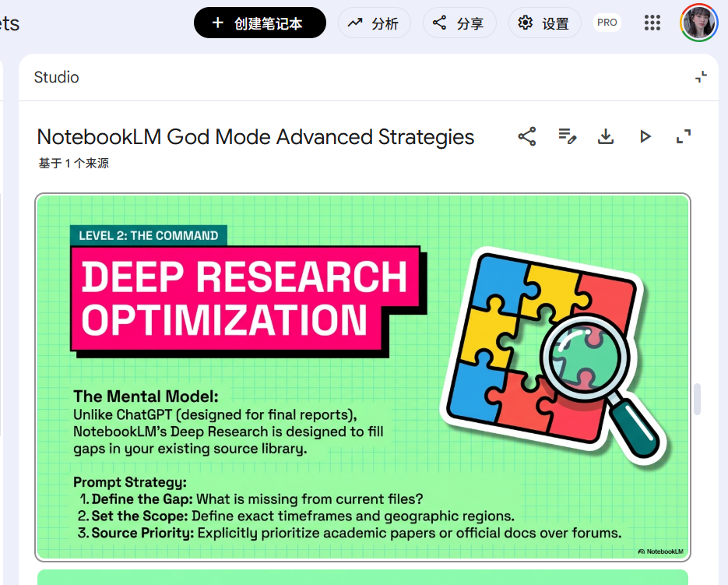Edit the slide deck prompt icon

(567, 136)
